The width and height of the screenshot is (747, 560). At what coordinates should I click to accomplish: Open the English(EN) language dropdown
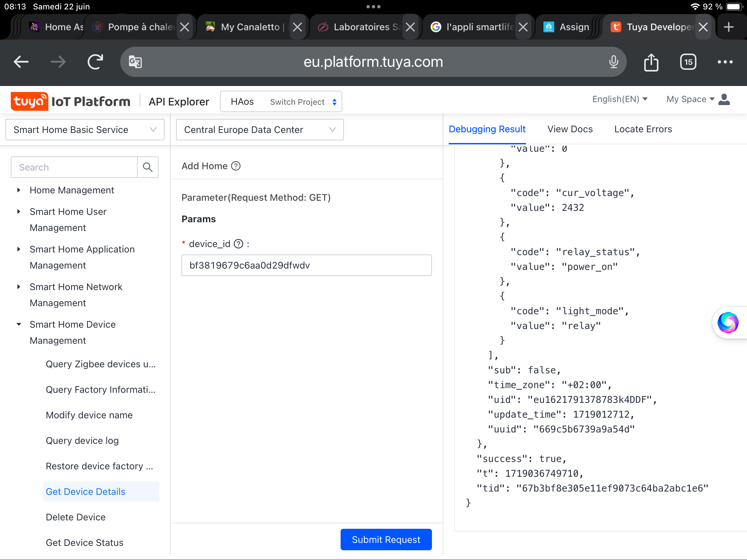(x=620, y=99)
